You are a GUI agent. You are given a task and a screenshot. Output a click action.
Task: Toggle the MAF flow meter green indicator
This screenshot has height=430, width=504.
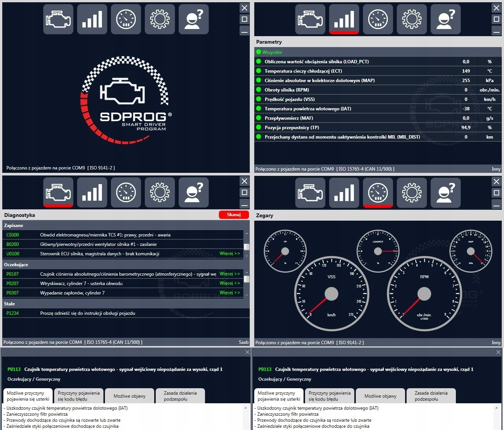tap(258, 118)
